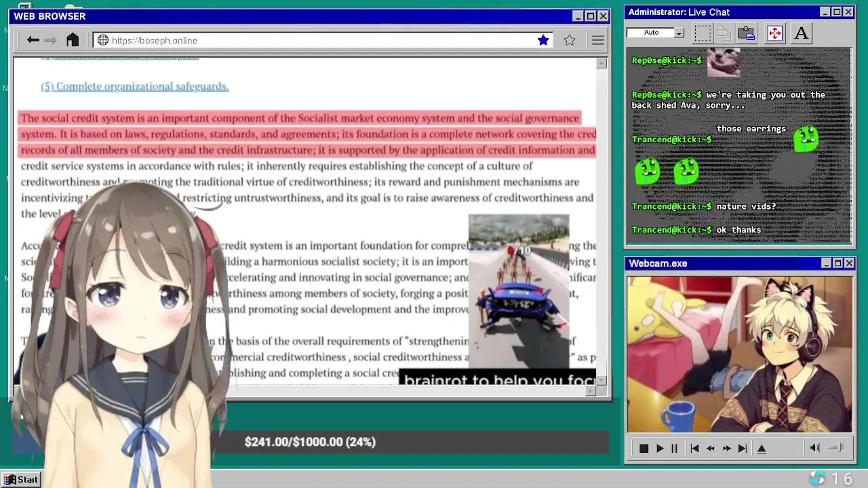
Task: Minimize the Webcam.exe window
Action: click(826, 263)
